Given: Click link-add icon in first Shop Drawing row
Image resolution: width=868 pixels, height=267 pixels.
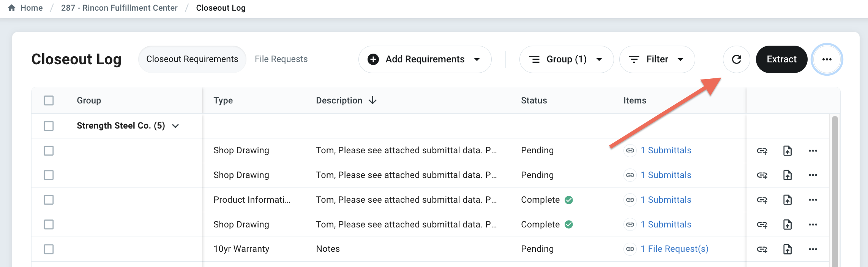Looking at the screenshot, I should [x=762, y=151].
